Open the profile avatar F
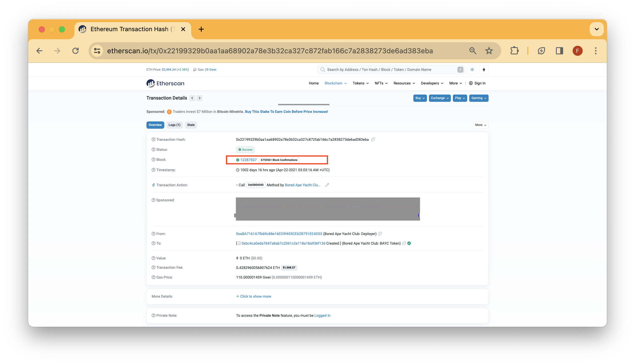This screenshot has width=635, height=364. coord(577,51)
